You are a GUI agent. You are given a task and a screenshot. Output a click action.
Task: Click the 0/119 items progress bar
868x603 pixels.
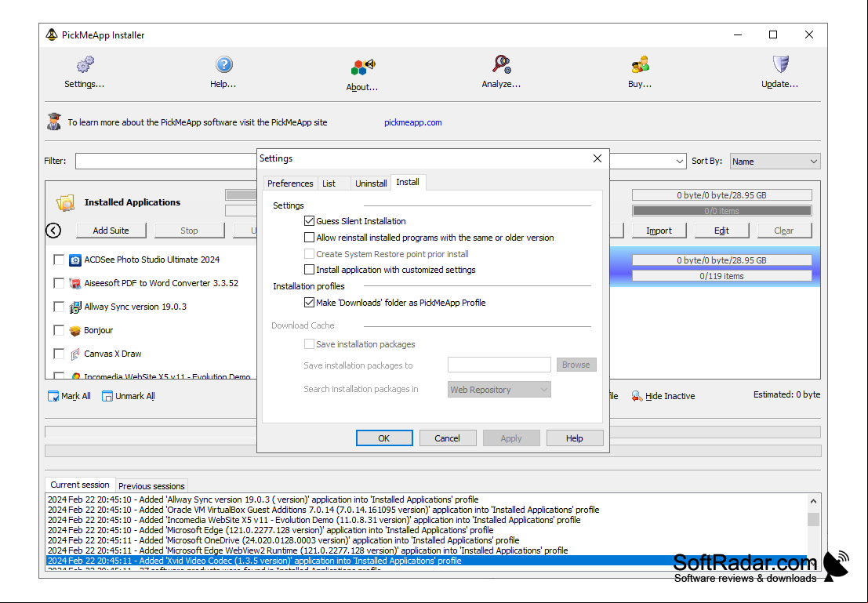722,276
